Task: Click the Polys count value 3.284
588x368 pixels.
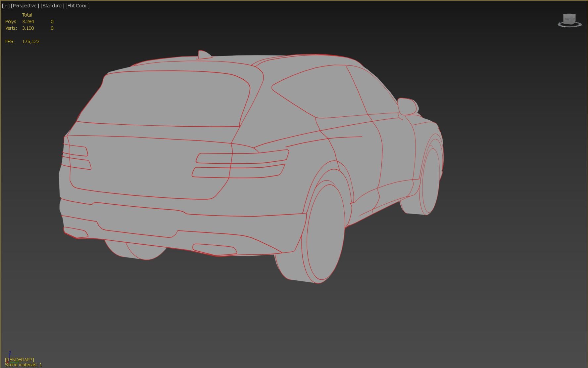Action: [x=28, y=21]
